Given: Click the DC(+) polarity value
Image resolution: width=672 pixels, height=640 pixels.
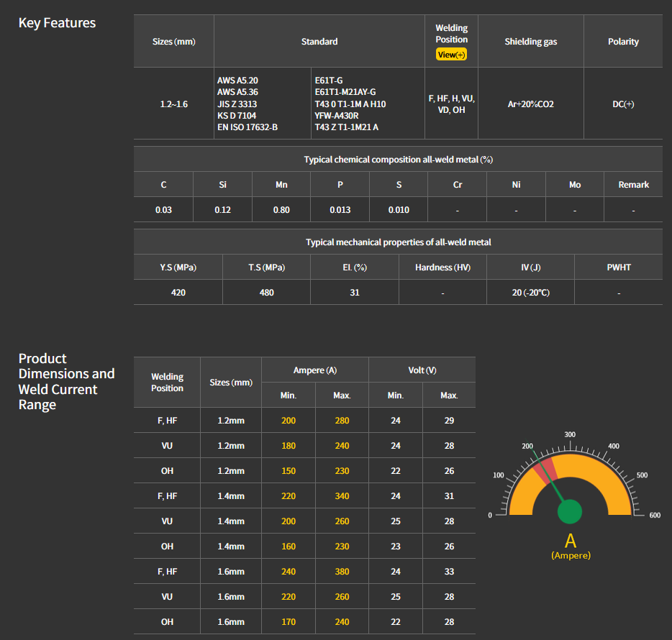Looking at the screenshot, I should point(622,104).
